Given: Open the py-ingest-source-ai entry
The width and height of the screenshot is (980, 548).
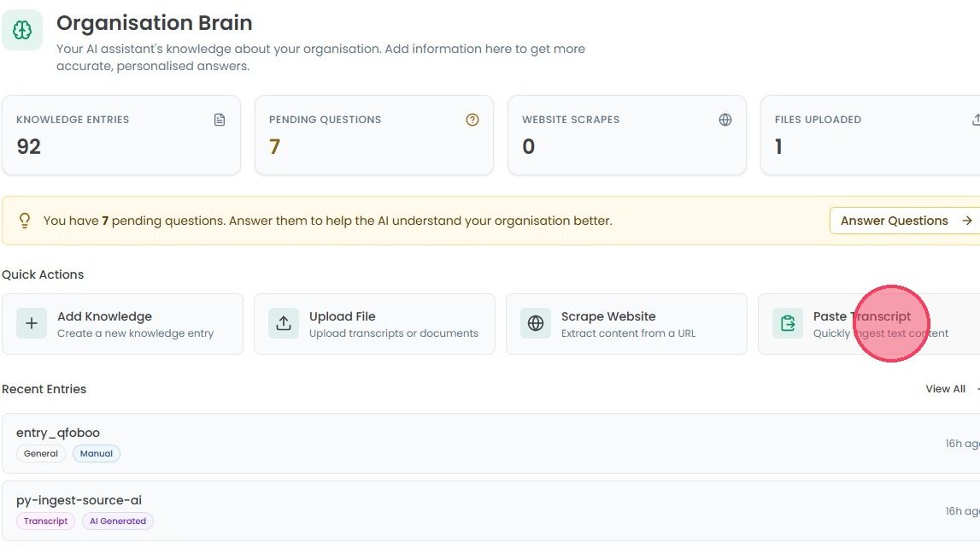Looking at the screenshot, I should 490,510.
